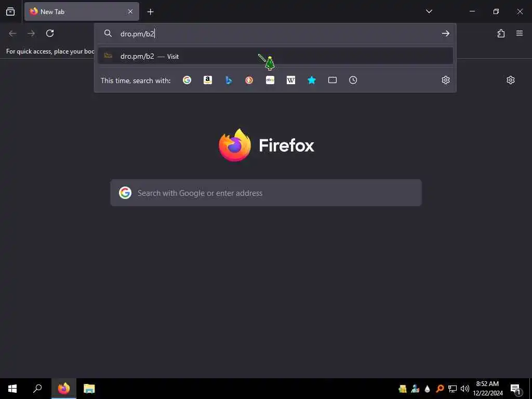Click the water drop tray icon
The width and height of the screenshot is (532, 399).
pos(428,389)
